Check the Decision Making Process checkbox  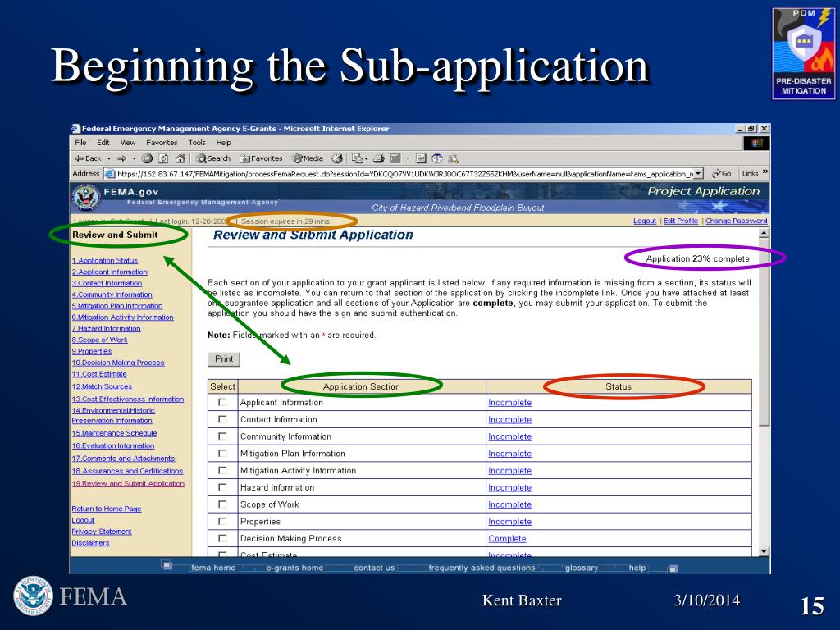(222, 538)
